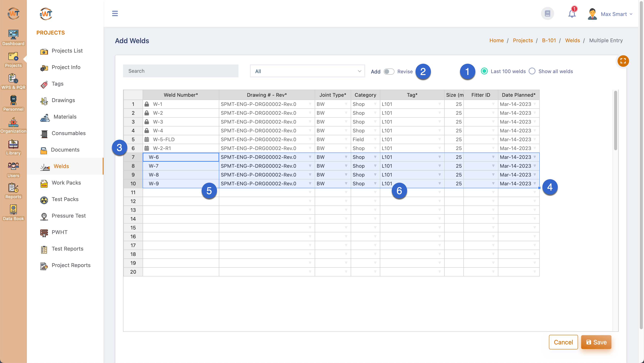
Task: Click the Field category cell of W-5-FLD
Action: [x=365, y=139]
